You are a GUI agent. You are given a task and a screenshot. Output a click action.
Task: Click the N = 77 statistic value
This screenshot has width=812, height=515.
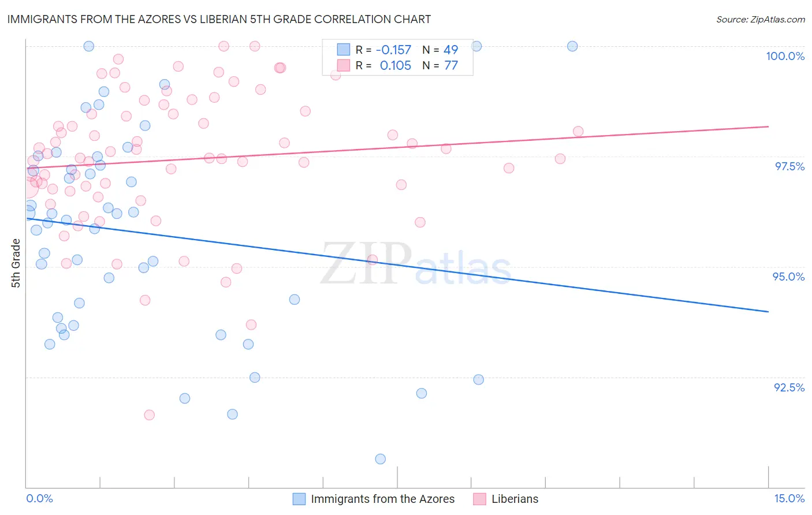point(440,65)
